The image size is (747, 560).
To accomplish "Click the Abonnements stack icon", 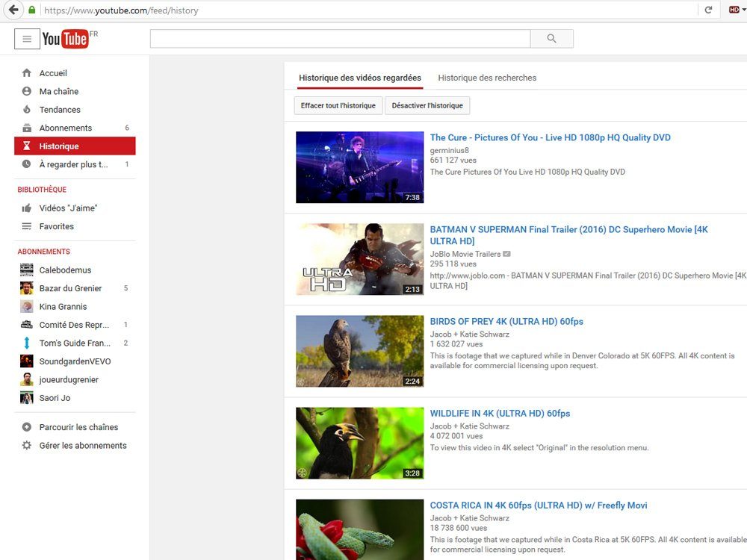I will click(x=27, y=128).
